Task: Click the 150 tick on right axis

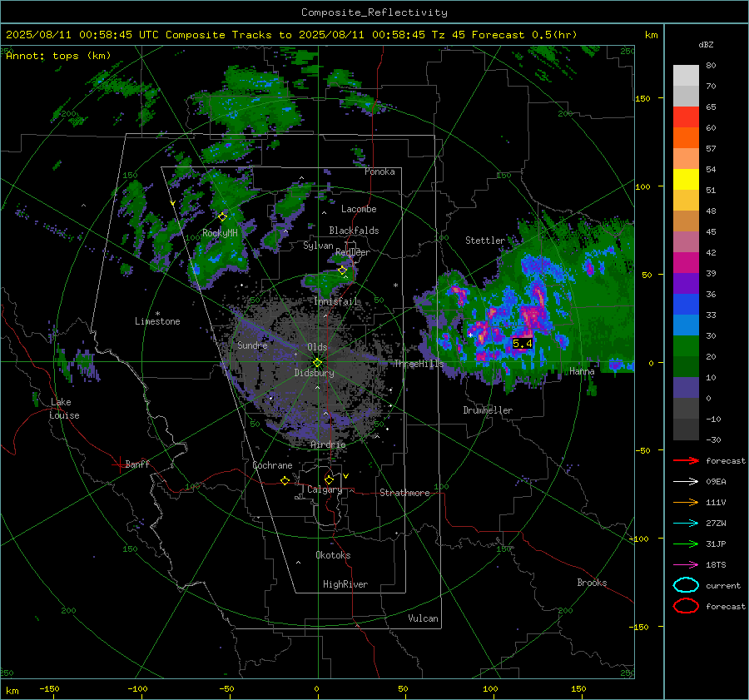Action: tap(643, 98)
